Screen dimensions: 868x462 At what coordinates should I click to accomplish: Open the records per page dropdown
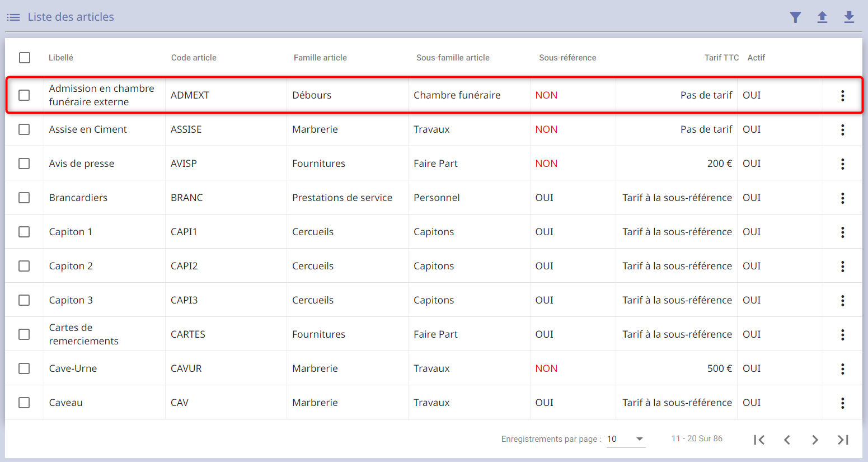(626, 439)
